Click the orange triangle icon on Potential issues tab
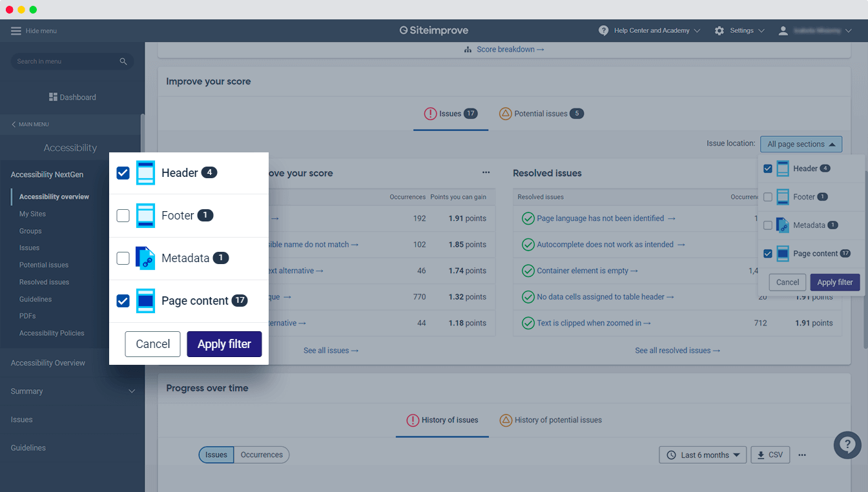 [506, 114]
